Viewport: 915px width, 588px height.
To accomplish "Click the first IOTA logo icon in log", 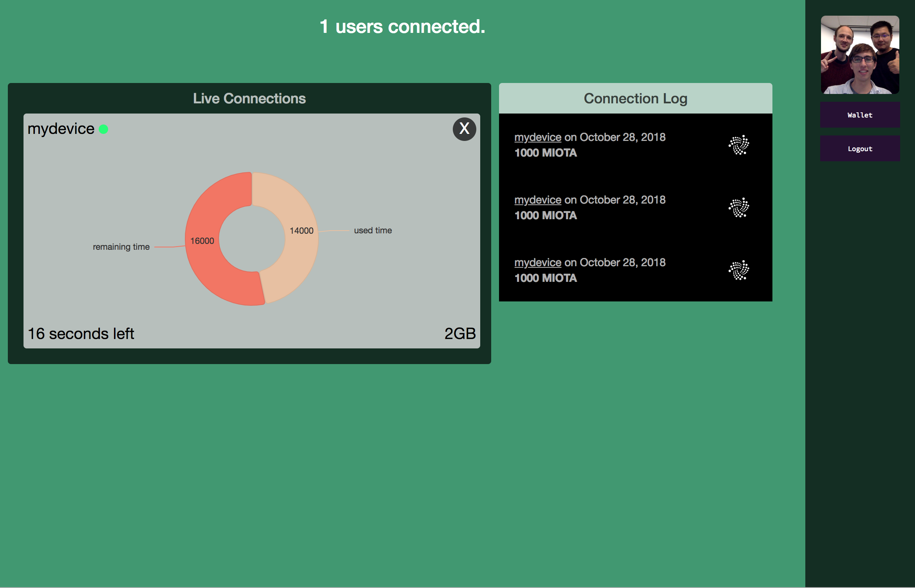I will click(739, 145).
